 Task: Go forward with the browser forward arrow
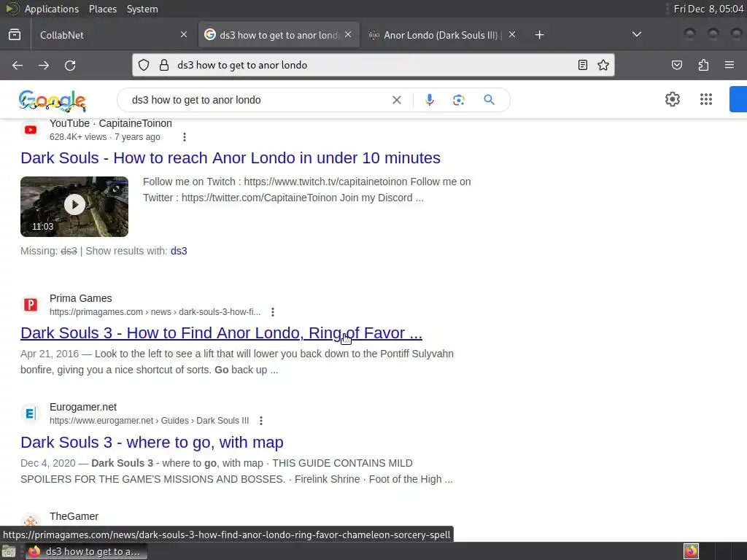click(x=44, y=65)
